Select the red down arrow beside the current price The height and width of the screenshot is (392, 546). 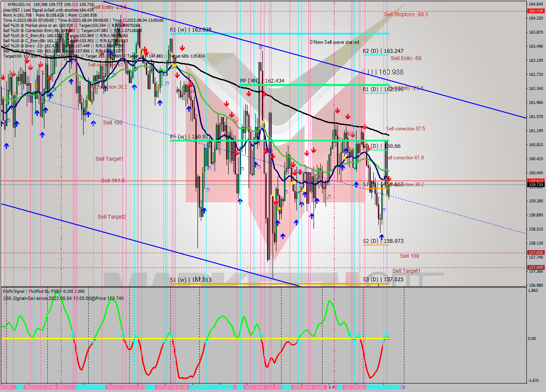389,179
